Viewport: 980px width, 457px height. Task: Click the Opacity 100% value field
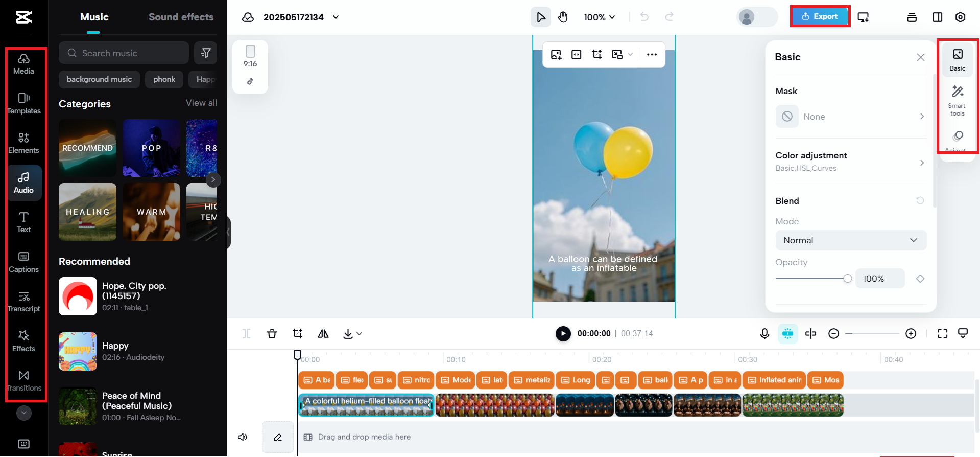880,279
